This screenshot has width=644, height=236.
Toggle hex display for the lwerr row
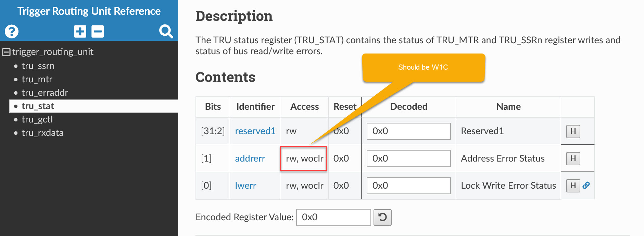pyautogui.click(x=572, y=185)
